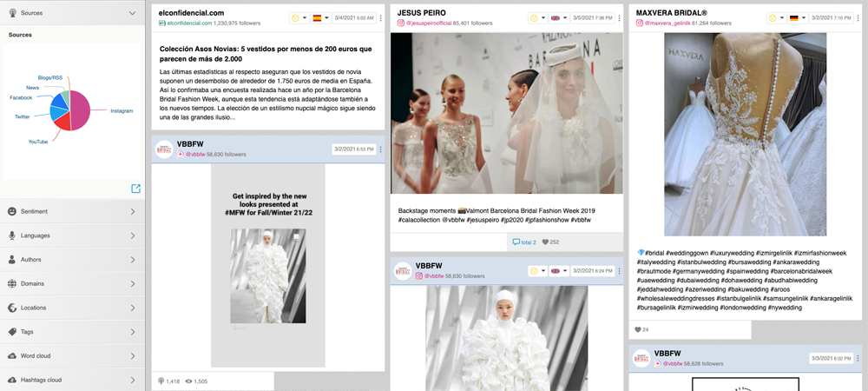Click Instagram icon beside @maxvera_gelinlik

tap(640, 23)
